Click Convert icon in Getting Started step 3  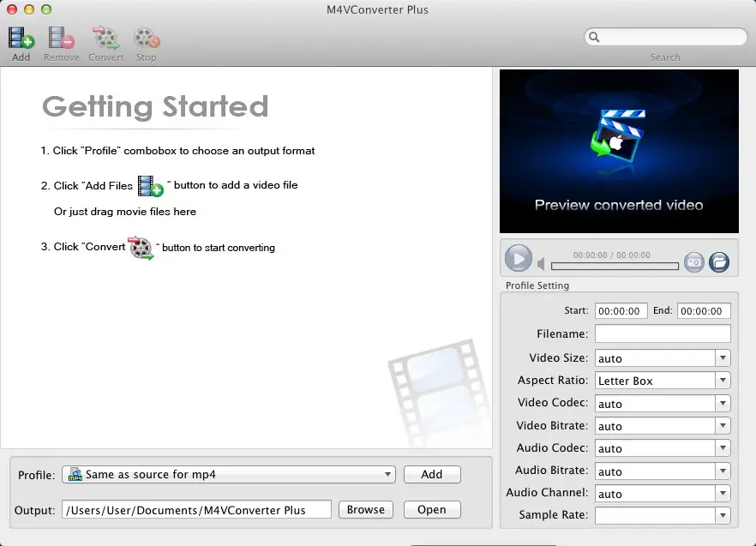[x=141, y=248]
